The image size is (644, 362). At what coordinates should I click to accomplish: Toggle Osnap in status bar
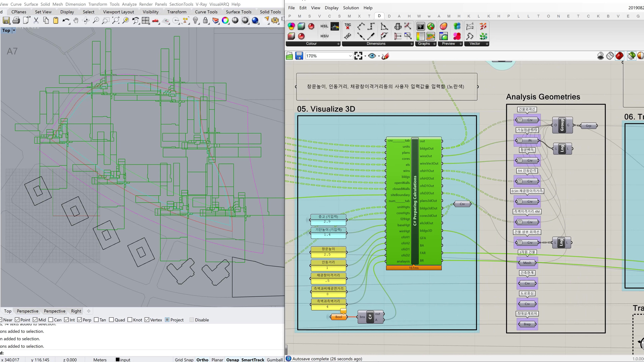pyautogui.click(x=233, y=360)
